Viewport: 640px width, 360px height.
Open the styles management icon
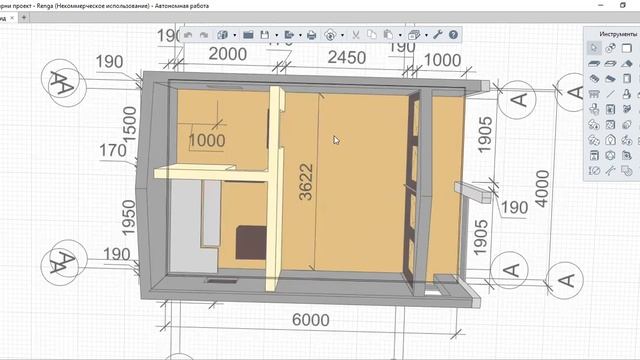point(414,35)
